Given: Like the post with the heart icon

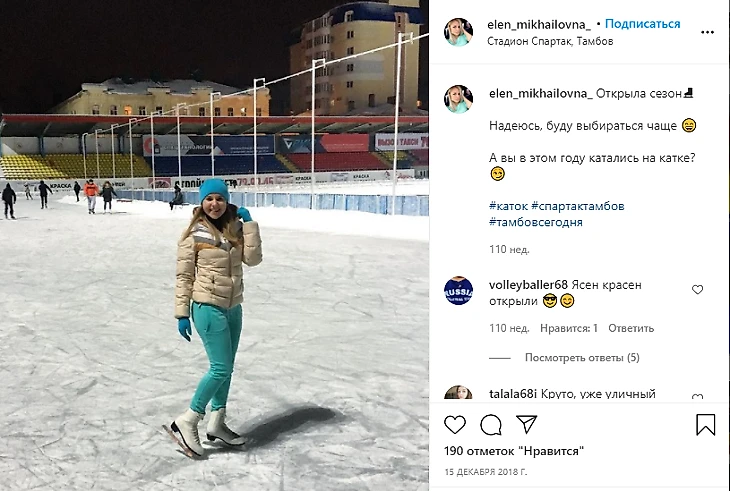Looking at the screenshot, I should [x=455, y=424].
